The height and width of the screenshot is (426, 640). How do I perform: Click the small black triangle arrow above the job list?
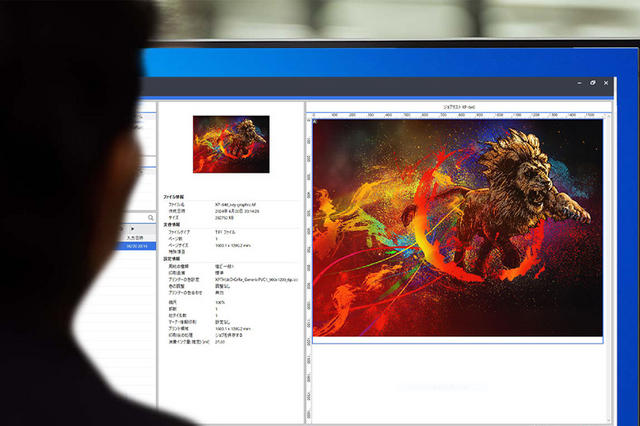[132, 229]
